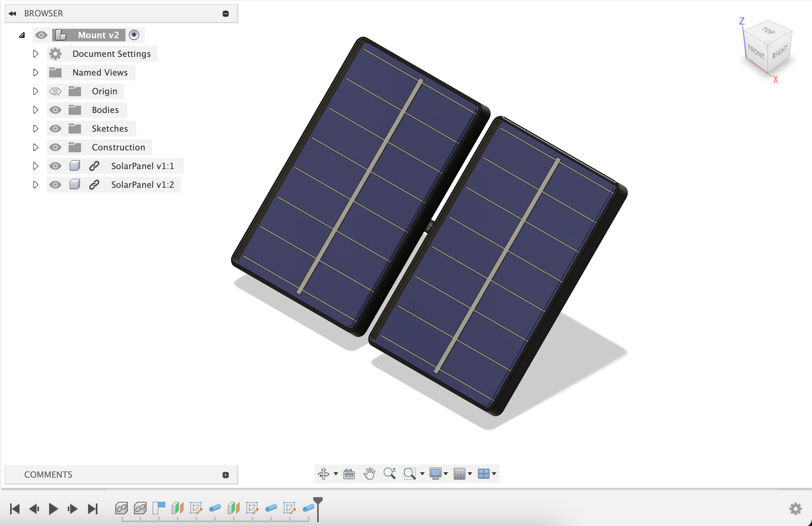The image size is (812, 526).
Task: Click the Look At icon
Action: coord(349,474)
